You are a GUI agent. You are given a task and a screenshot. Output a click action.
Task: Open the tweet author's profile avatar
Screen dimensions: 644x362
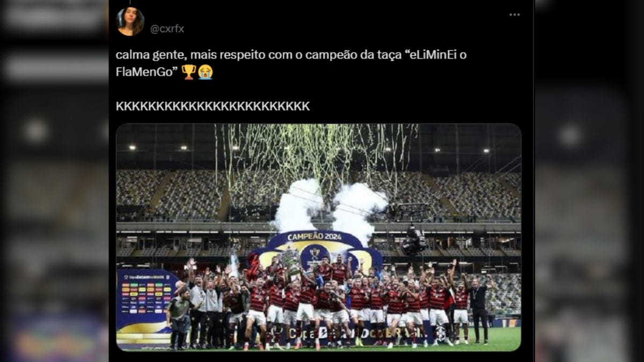coord(130,21)
